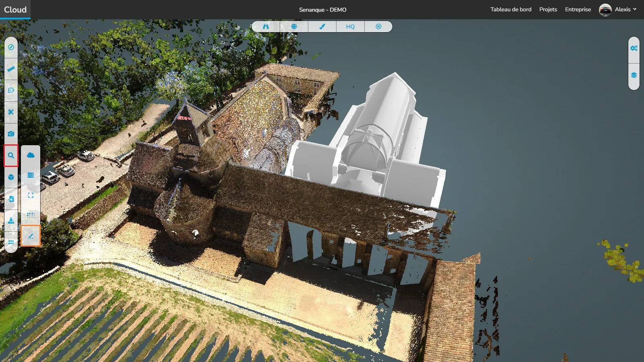This screenshot has height=362, width=644.
Task: Click the camera screenshot tool
Action: point(11,134)
